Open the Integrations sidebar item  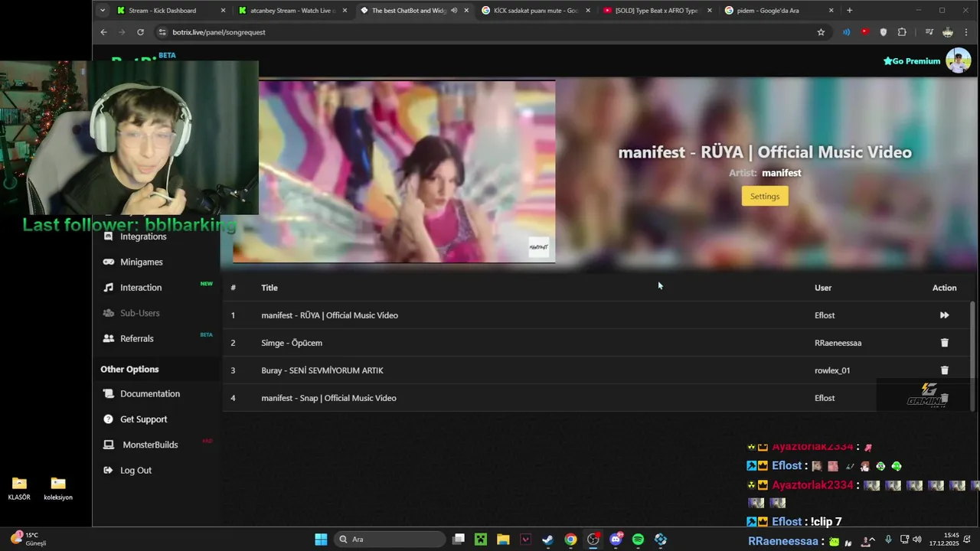click(143, 236)
